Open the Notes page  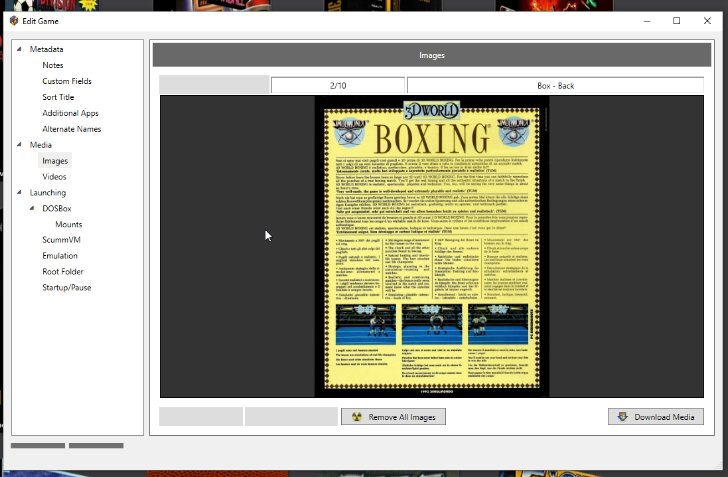(53, 65)
